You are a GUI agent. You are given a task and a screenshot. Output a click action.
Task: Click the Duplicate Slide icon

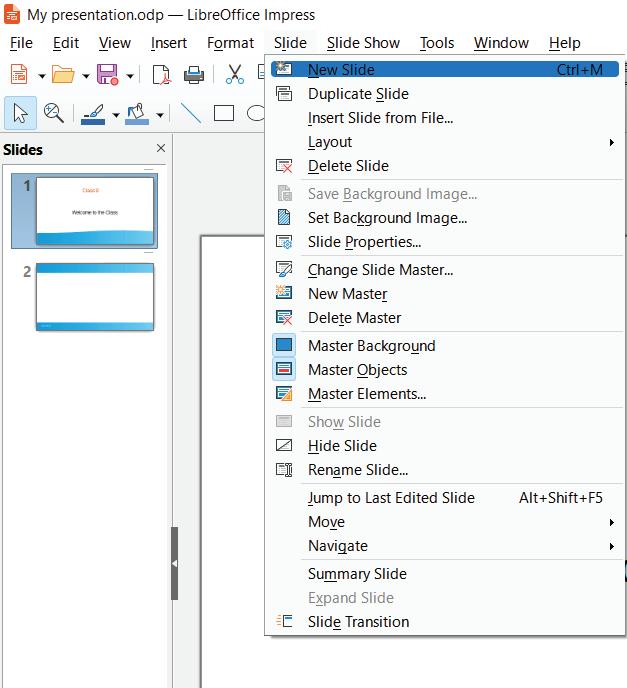point(284,93)
